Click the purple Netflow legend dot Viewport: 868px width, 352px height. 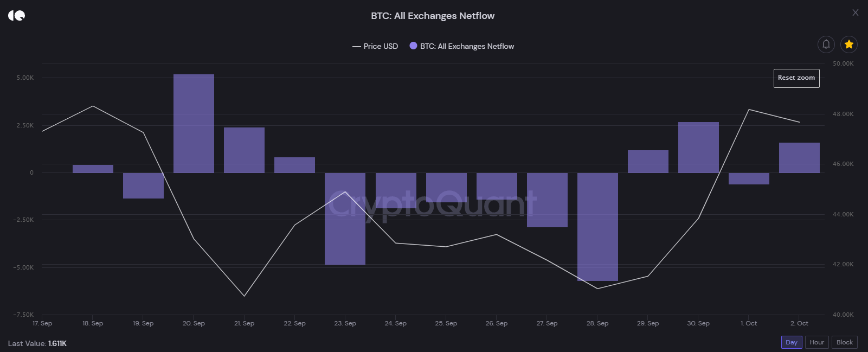413,46
